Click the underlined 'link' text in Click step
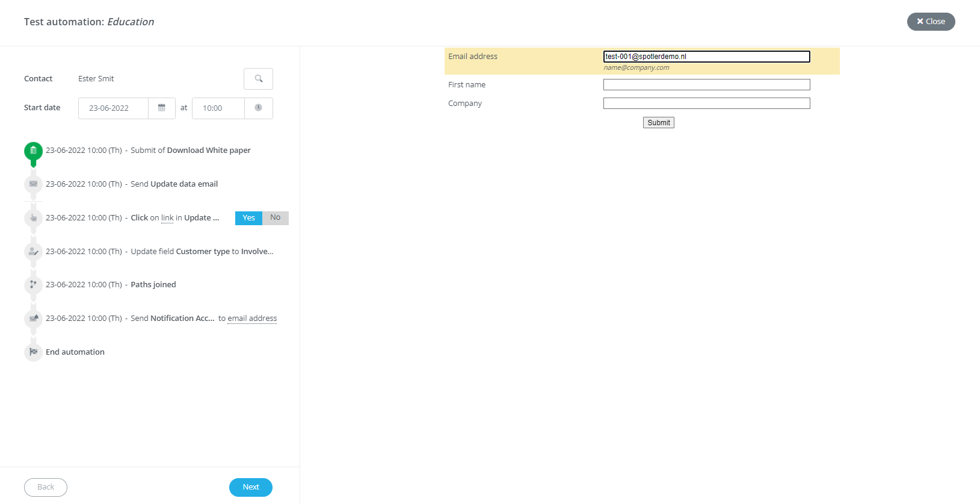 click(x=167, y=218)
